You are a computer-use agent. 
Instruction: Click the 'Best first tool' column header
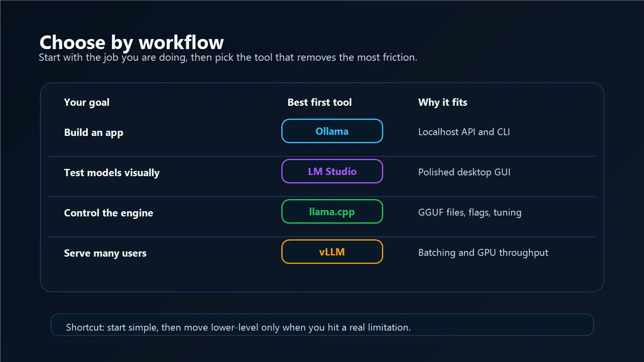coord(320,103)
